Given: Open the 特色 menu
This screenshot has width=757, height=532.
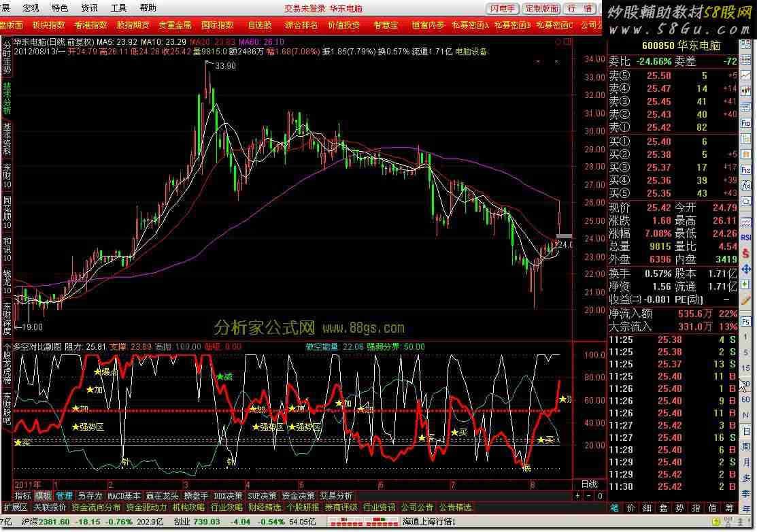Looking at the screenshot, I should pos(60,7).
